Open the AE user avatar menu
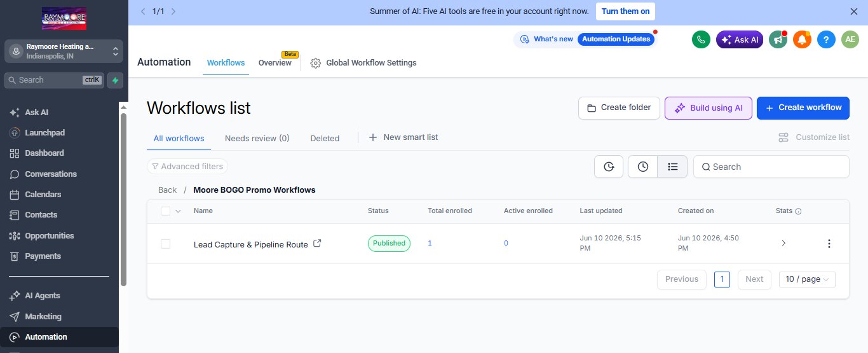 850,39
